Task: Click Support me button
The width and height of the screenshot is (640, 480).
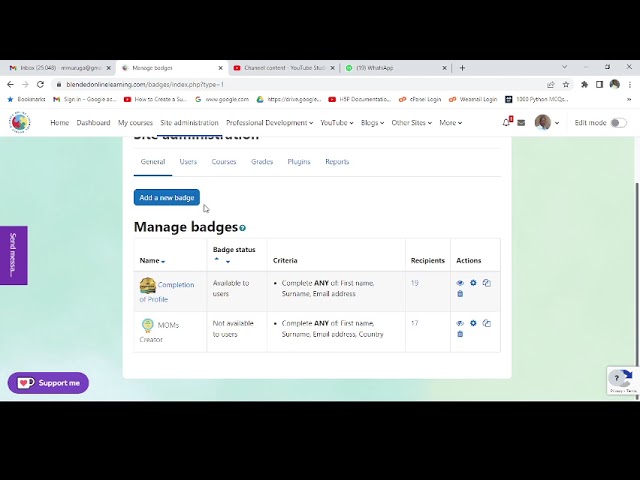Action: pos(48,383)
